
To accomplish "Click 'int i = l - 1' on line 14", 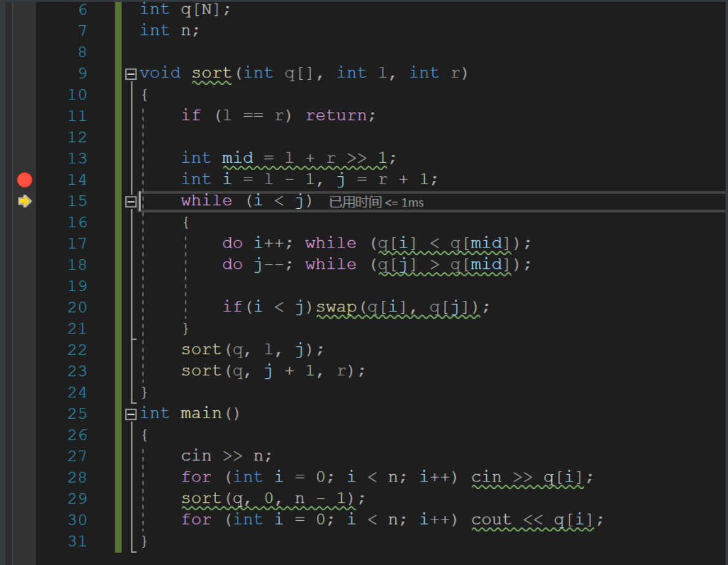I will pyautogui.click(x=249, y=179).
